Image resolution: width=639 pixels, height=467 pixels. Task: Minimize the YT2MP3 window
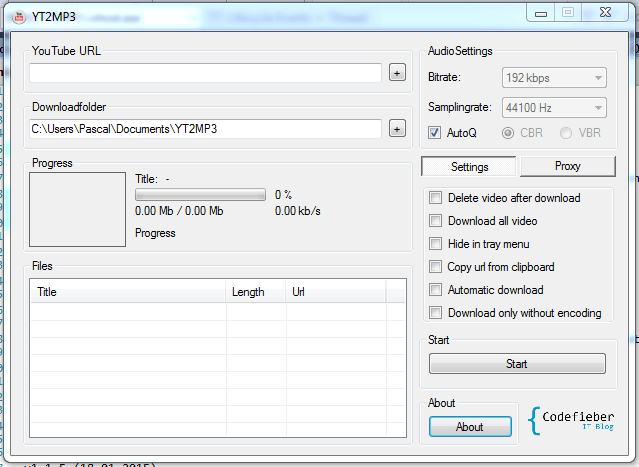pyautogui.click(x=541, y=13)
